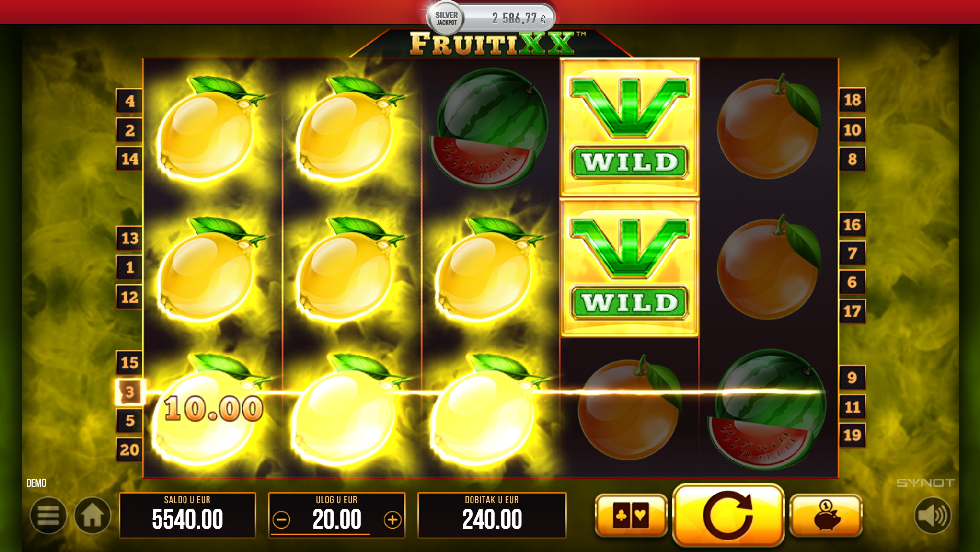Mute the game sound
This screenshot has width=980, height=552.
932,516
